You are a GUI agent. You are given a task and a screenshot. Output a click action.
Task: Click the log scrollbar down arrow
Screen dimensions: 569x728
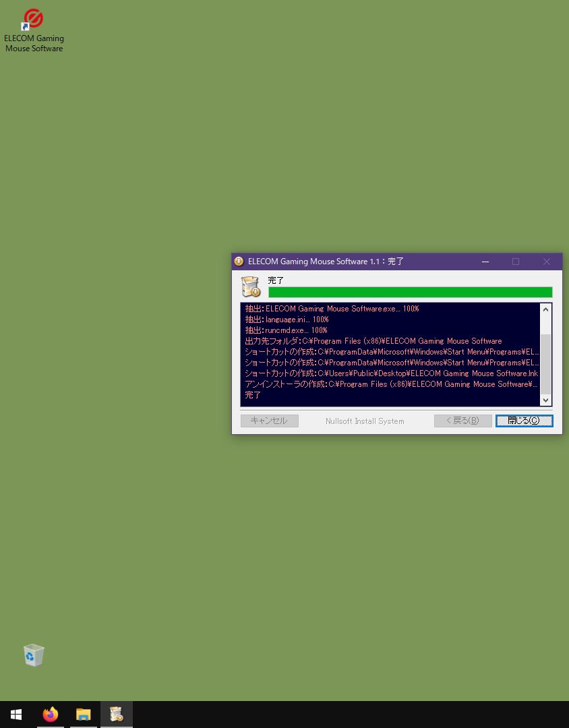[546, 400]
